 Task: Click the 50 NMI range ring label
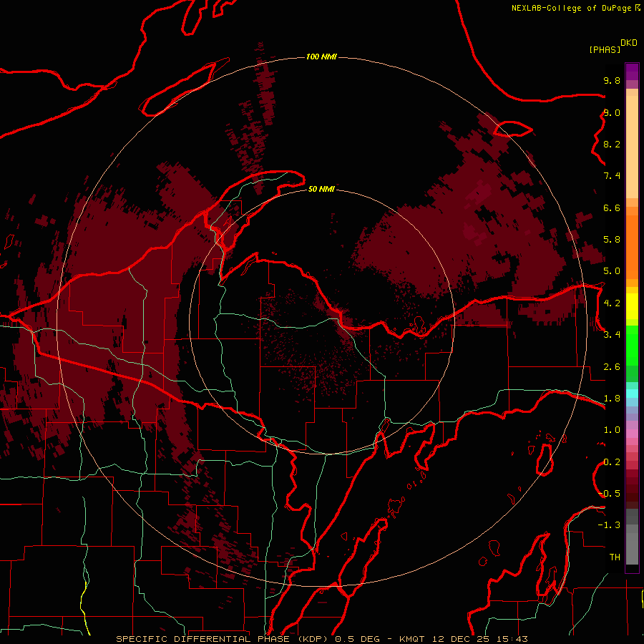[321, 189]
